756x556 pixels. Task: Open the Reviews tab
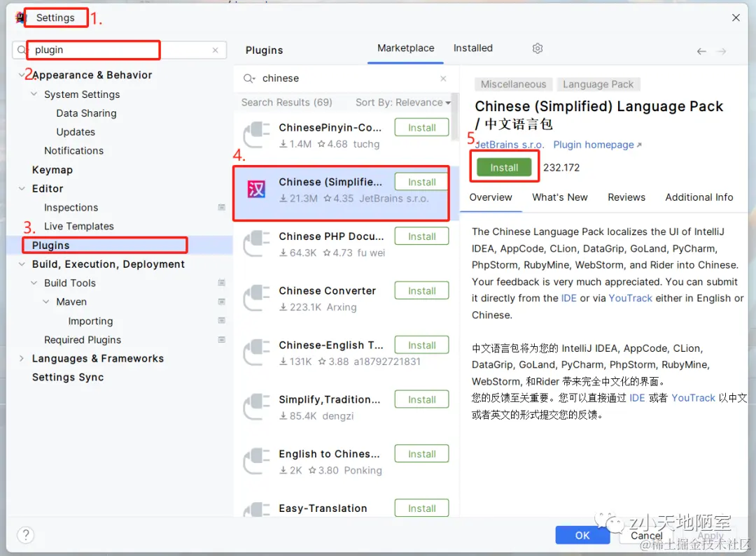[626, 197]
